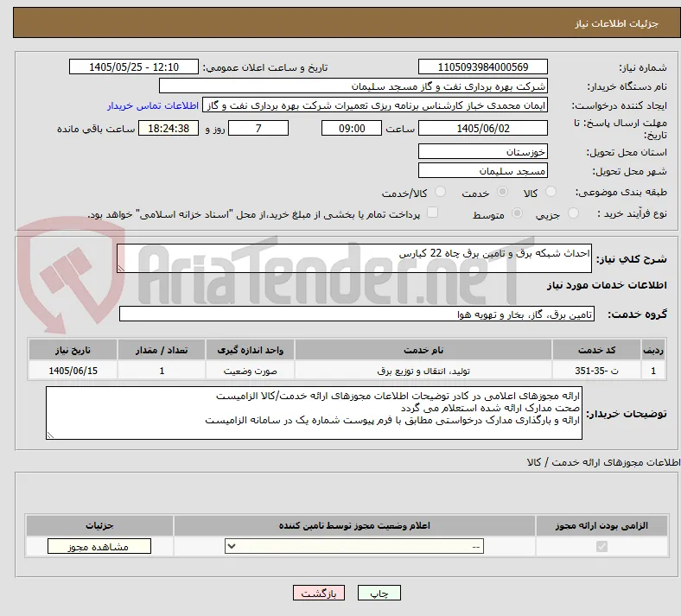Click unit cell صورت وضعیت
Screen dimensions: 681x616
[x=250, y=372]
